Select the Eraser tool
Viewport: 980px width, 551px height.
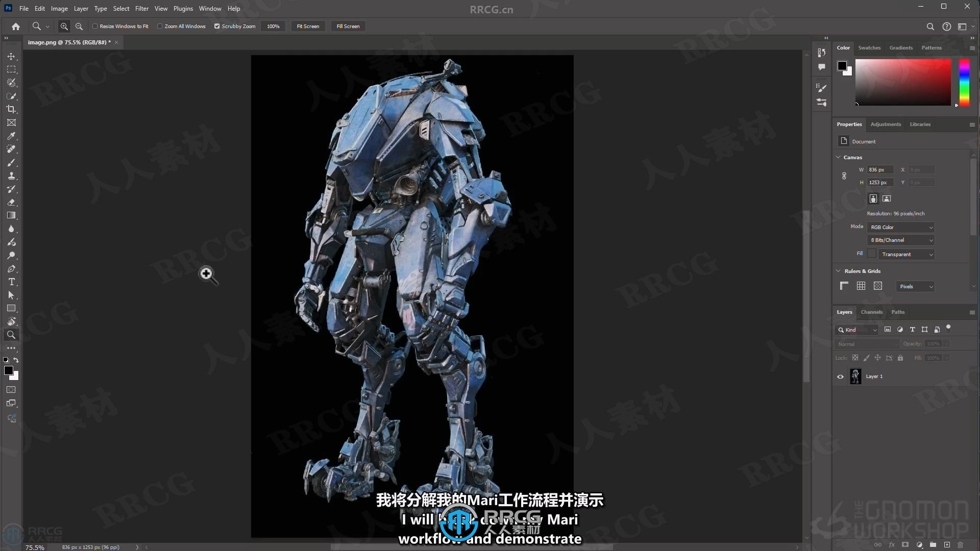[x=11, y=202]
